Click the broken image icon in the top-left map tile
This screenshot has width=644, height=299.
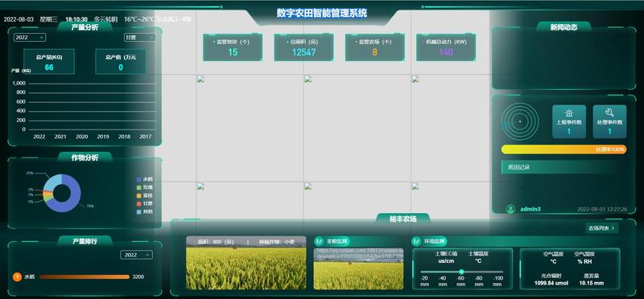coord(200,80)
